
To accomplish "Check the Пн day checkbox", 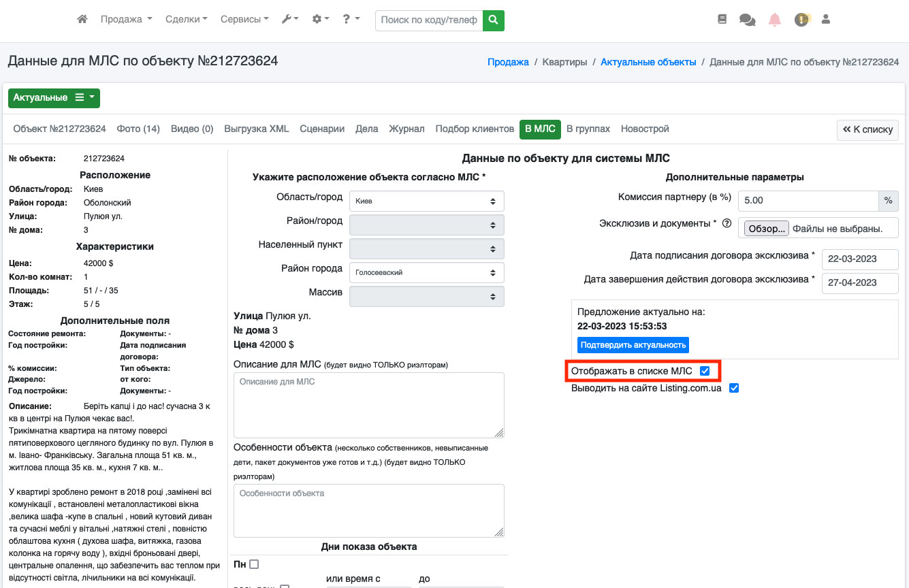I will pos(254,564).
